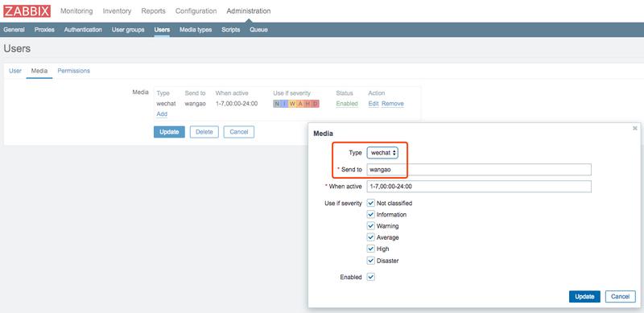The image size is (644, 313).
Task: Click the H severity swatch
Action: click(308, 104)
